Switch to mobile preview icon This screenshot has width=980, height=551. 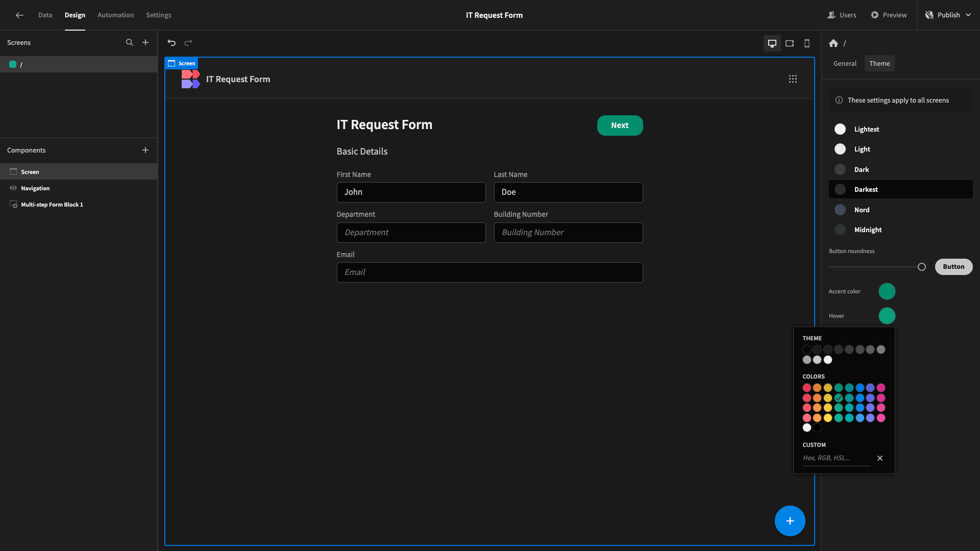pyautogui.click(x=807, y=43)
